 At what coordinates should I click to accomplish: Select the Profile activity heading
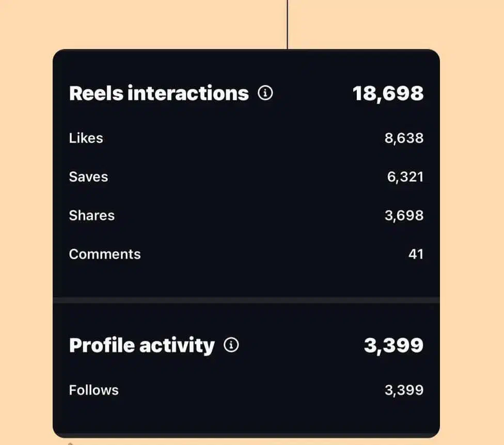[x=141, y=345]
